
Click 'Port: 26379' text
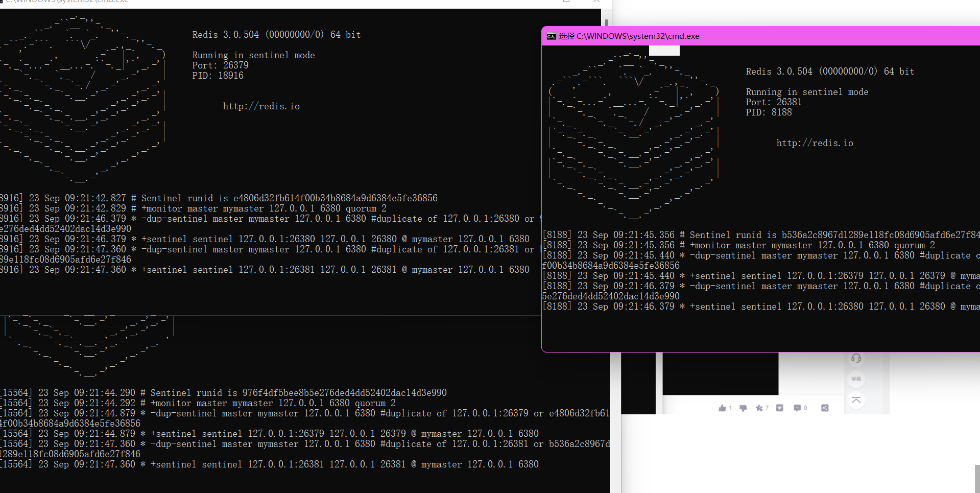pos(220,65)
